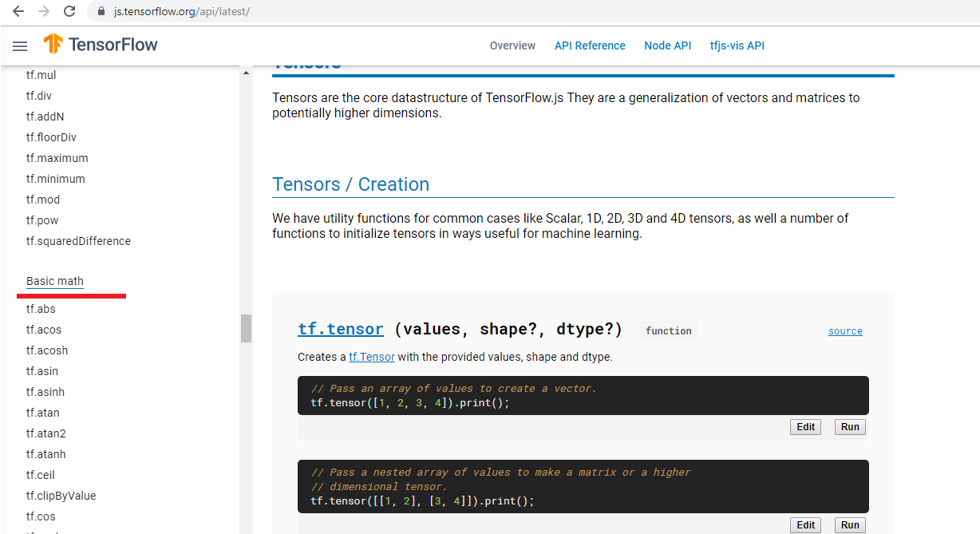Open the Overview tab

512,45
